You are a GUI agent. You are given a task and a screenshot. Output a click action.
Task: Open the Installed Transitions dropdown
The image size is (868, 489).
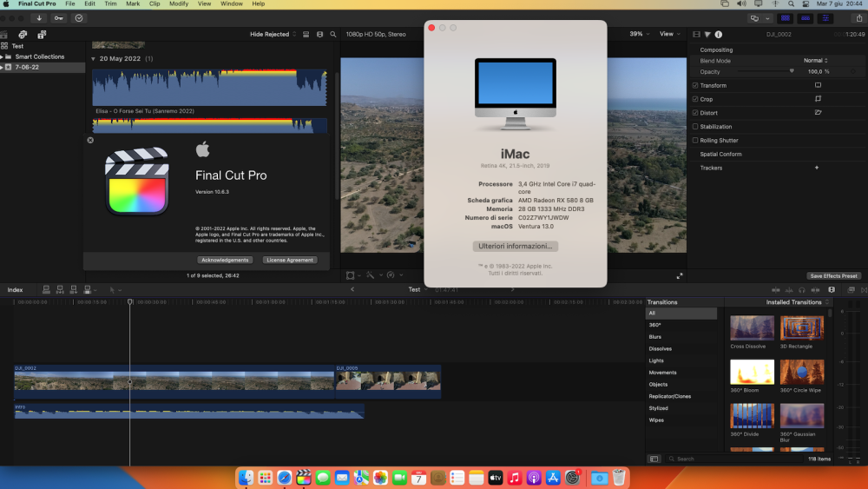click(797, 302)
